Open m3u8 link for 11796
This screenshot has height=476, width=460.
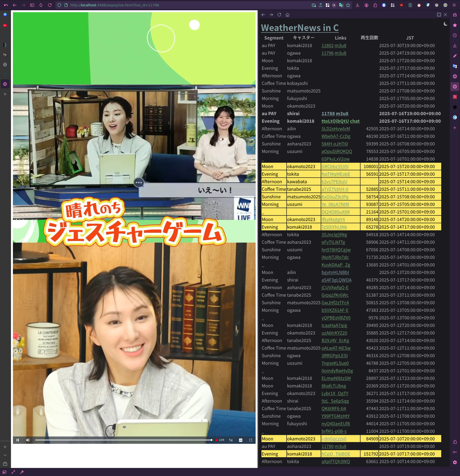[340, 53]
